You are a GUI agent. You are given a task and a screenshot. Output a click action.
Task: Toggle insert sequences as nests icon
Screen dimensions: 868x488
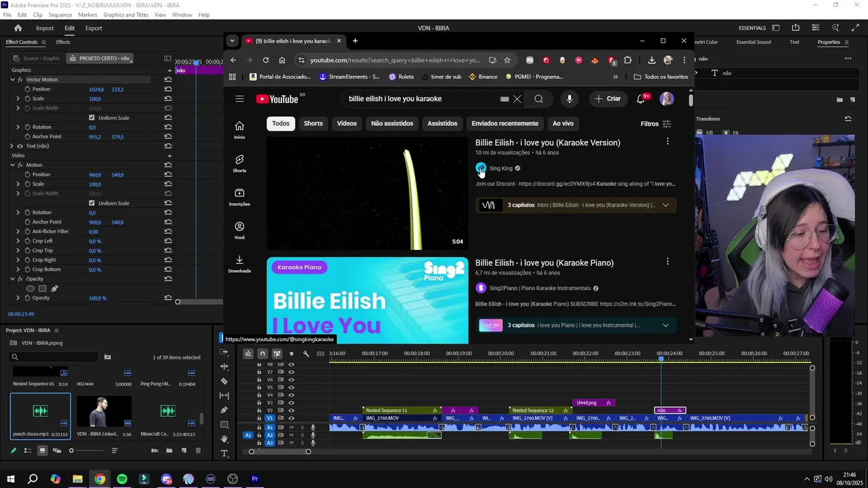[x=248, y=354]
